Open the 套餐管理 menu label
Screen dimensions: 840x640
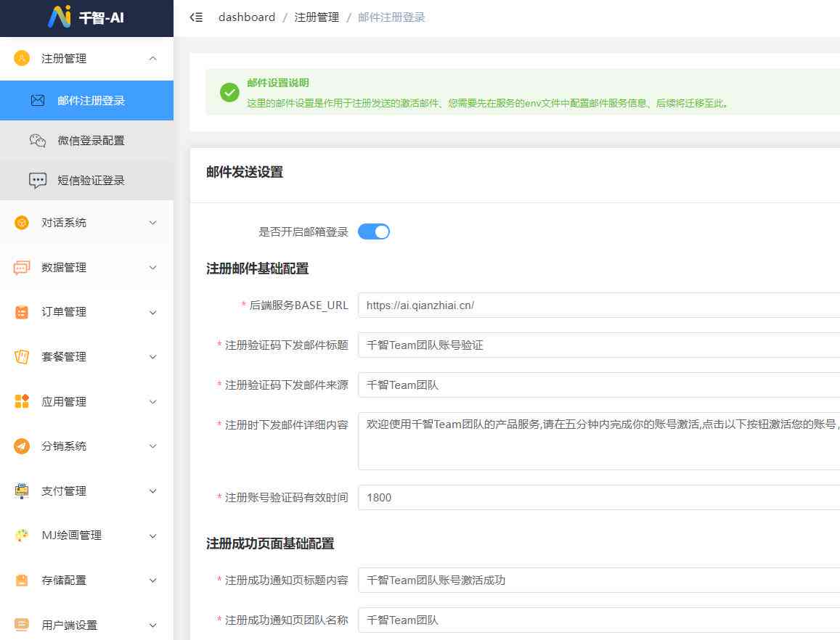pos(64,357)
